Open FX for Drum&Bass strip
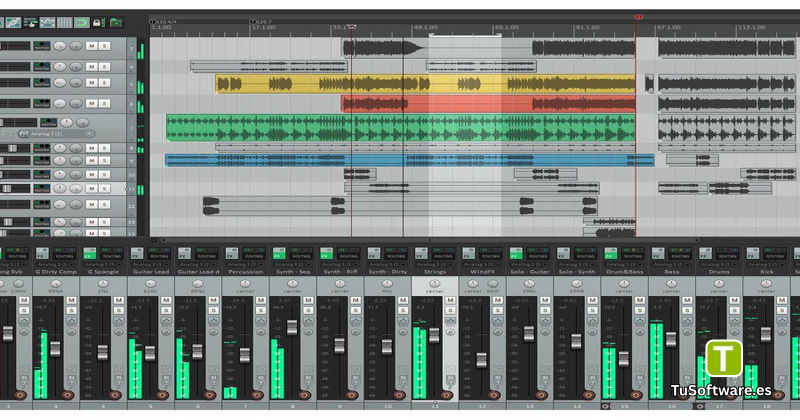Screen dimensions: 800x420 click(611, 254)
